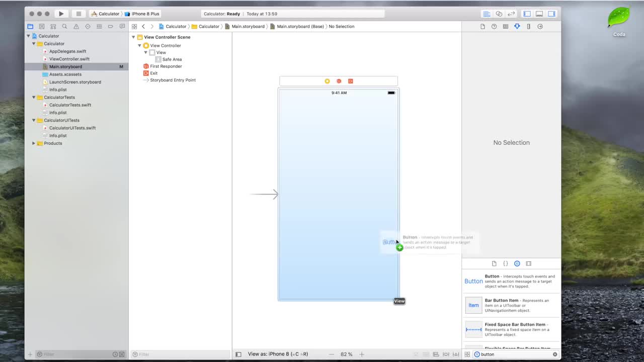644x362 pixels.
Task: Zoom out canvas with minus button
Action: click(x=332, y=354)
